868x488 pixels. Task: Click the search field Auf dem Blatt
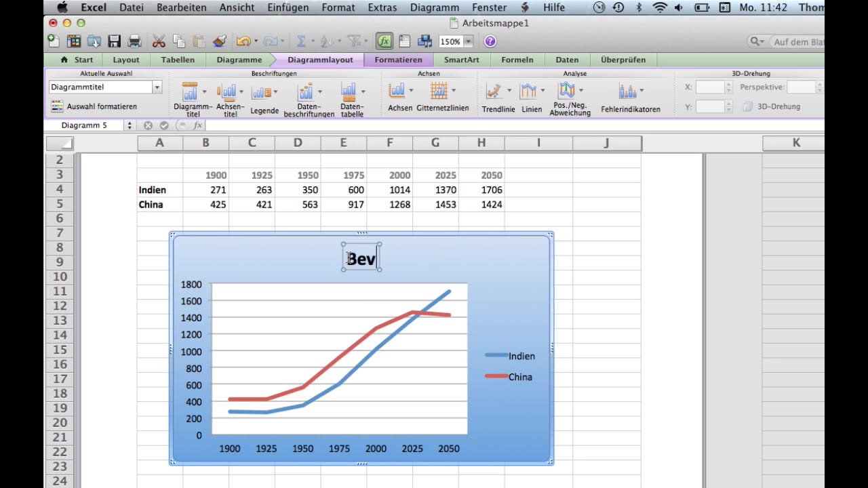tap(799, 42)
